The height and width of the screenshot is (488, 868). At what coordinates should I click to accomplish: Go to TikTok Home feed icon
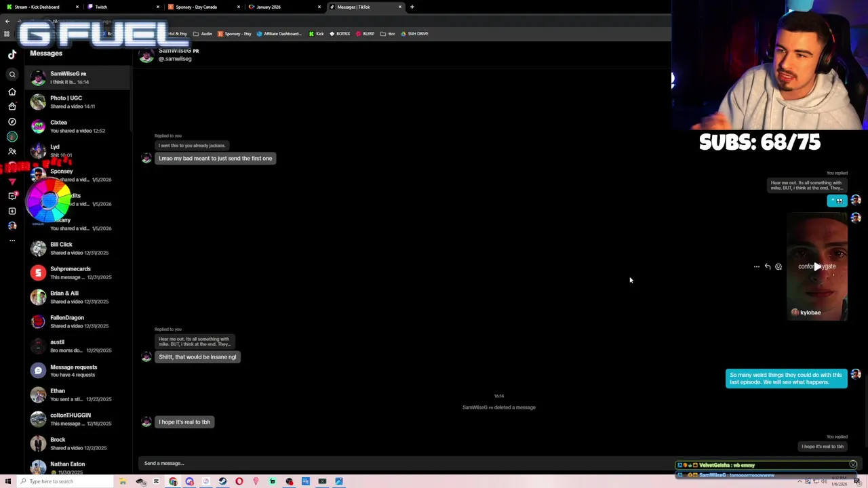12,91
